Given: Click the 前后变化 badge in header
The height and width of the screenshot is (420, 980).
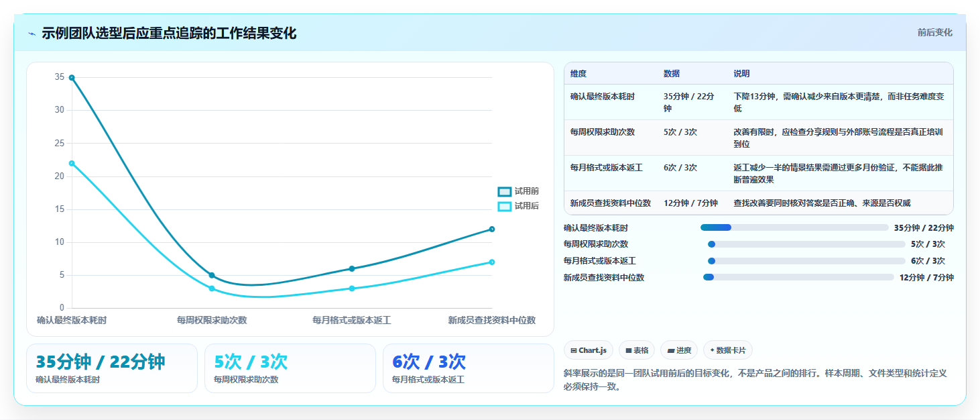Looking at the screenshot, I should click(x=934, y=33).
